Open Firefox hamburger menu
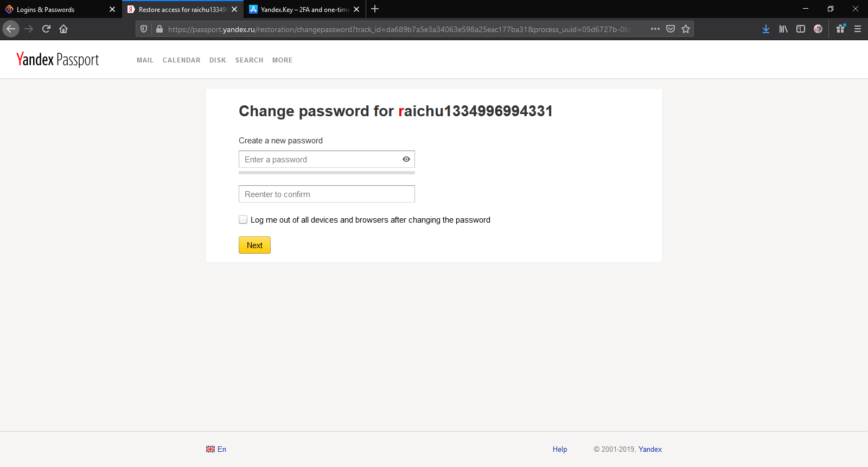The height and width of the screenshot is (467, 868). click(858, 29)
